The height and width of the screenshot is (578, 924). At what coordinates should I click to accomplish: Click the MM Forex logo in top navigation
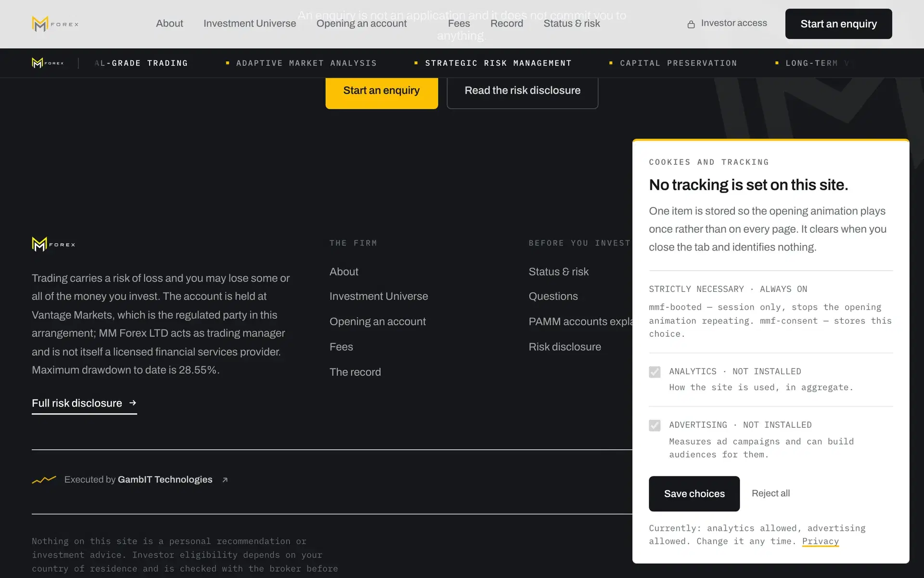tap(55, 24)
